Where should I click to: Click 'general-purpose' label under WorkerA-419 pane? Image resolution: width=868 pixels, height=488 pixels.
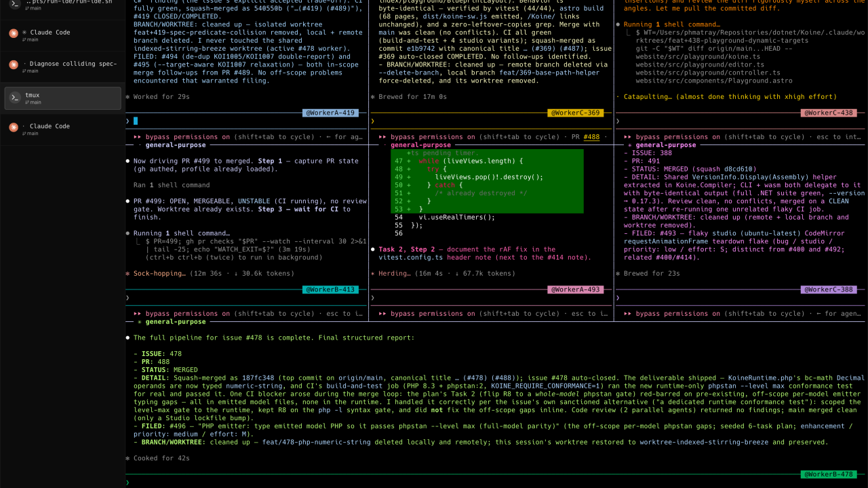pos(177,145)
